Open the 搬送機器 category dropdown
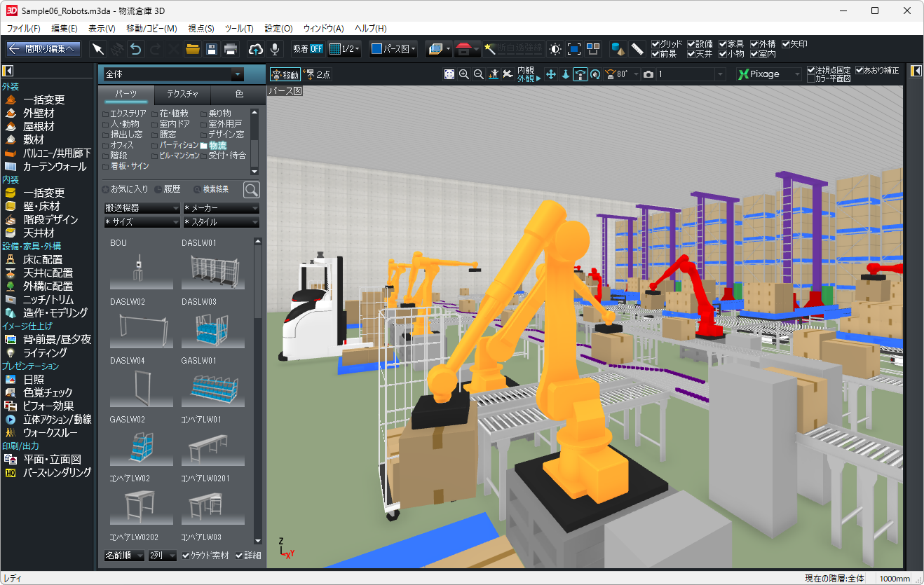The height and width of the screenshot is (585, 924). [x=142, y=208]
